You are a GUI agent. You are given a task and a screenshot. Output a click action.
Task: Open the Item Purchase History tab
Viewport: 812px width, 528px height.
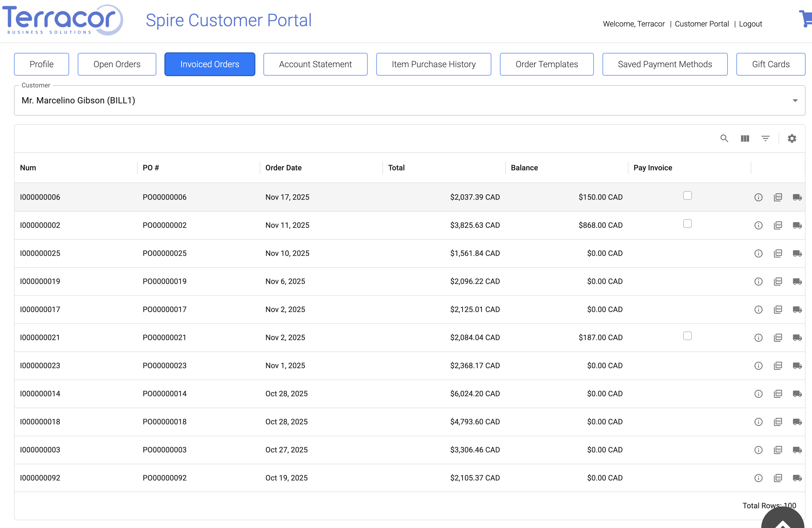tap(433, 64)
